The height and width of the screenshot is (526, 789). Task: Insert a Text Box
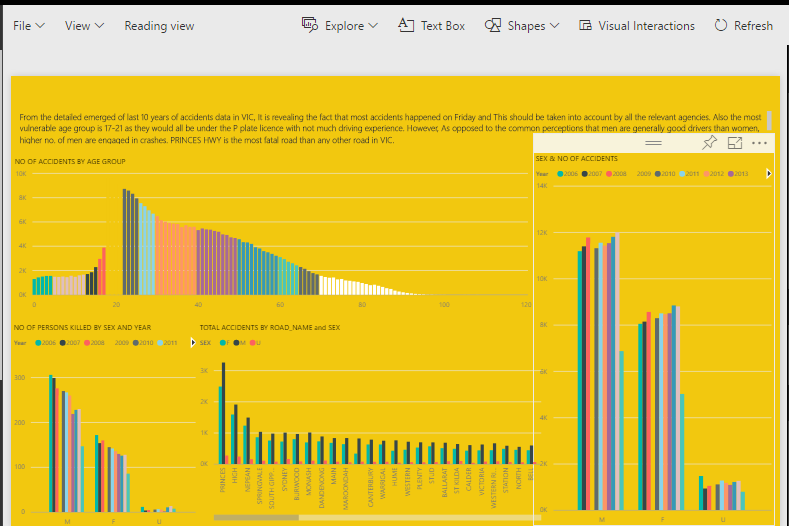(432, 26)
